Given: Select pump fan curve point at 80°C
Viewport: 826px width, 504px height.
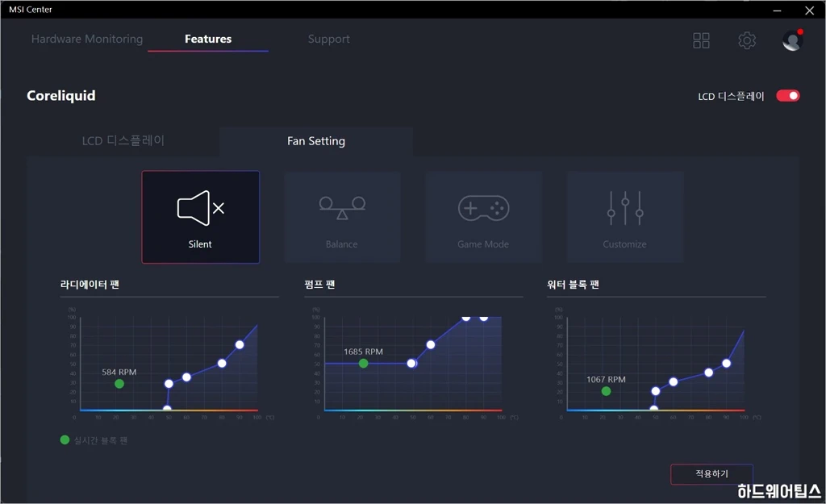Looking at the screenshot, I should (465, 318).
